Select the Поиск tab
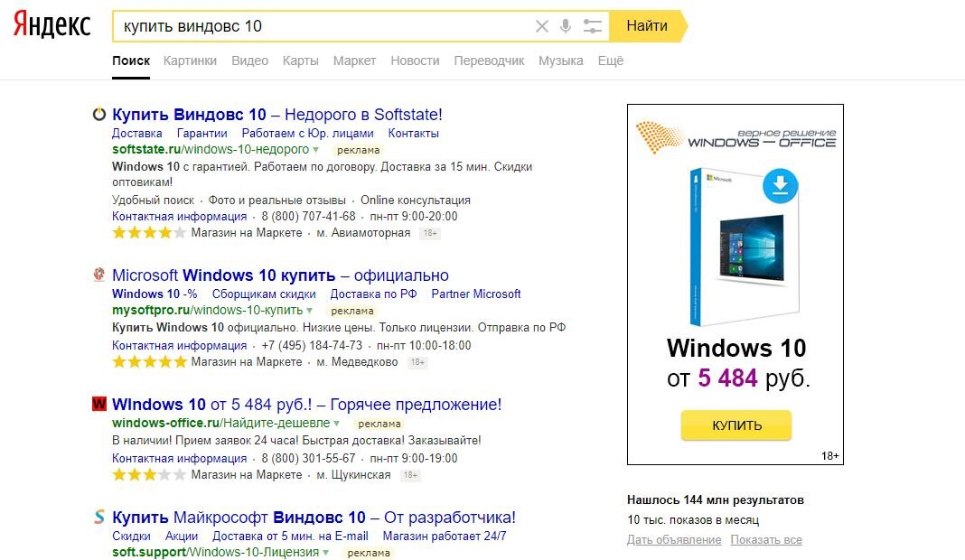Viewport: 965px width, 560px height. (130, 61)
